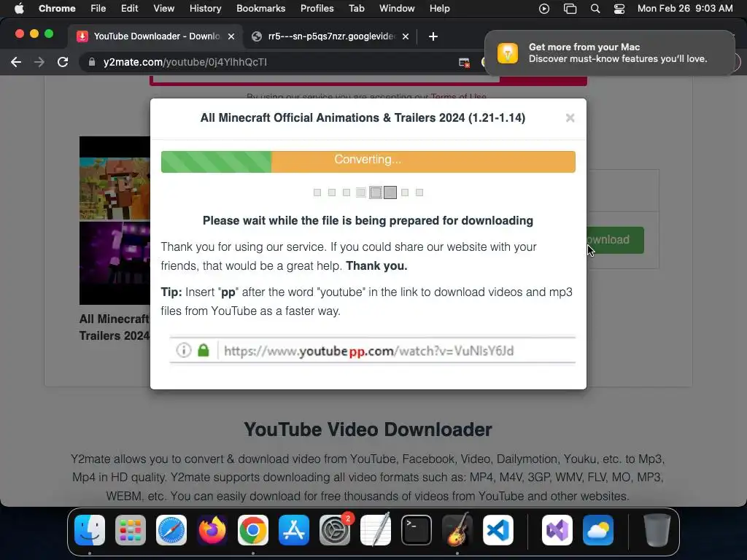Viewport: 747px width, 560px height.
Task: Open the Bookmarks menu
Action: pyautogui.click(x=260, y=9)
